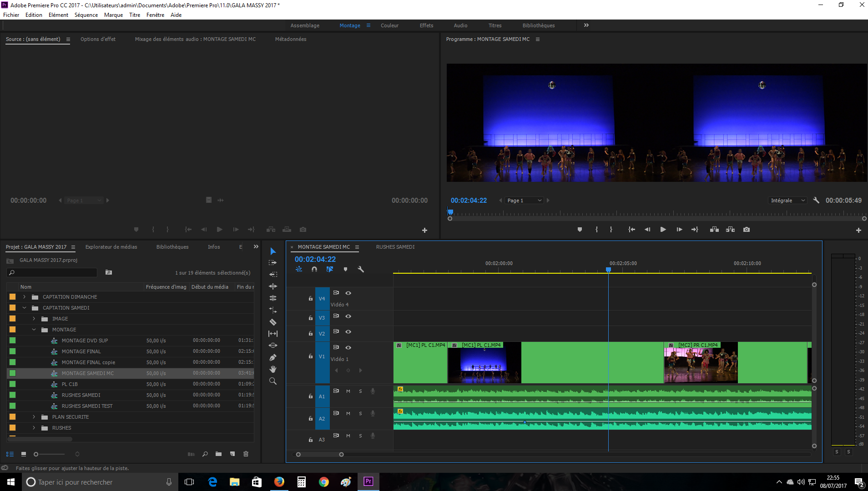
Task: Select the Slide tool
Action: 273,346
